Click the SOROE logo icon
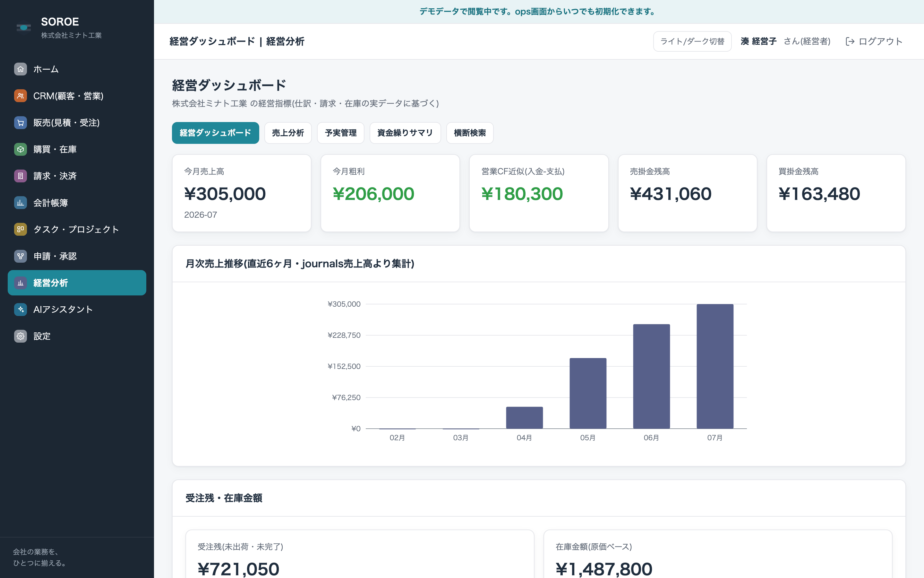The height and width of the screenshot is (578, 924). click(24, 28)
